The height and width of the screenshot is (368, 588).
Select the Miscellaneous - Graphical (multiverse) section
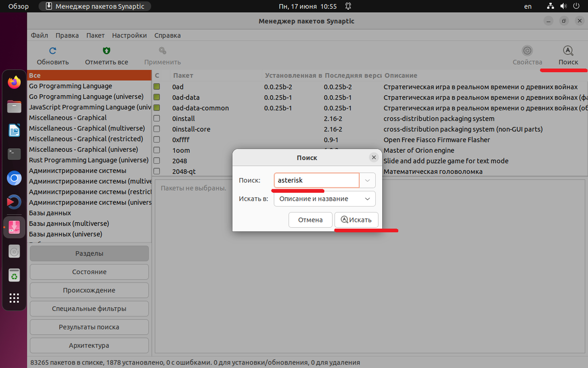click(89, 129)
